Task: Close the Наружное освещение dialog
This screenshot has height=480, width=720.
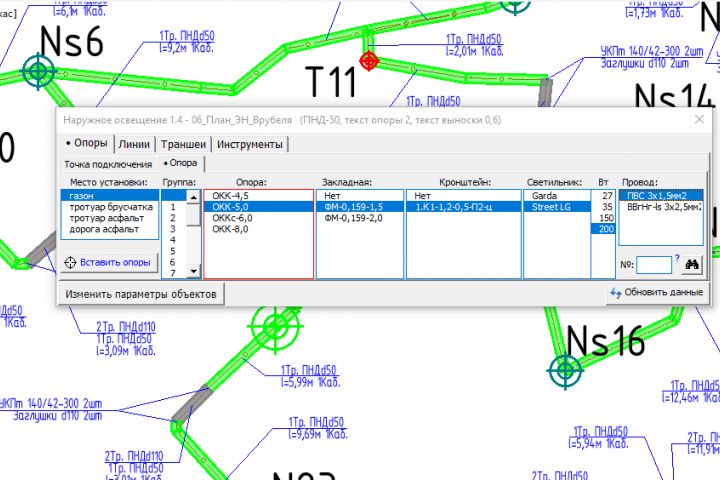Action: pyautogui.click(x=699, y=119)
